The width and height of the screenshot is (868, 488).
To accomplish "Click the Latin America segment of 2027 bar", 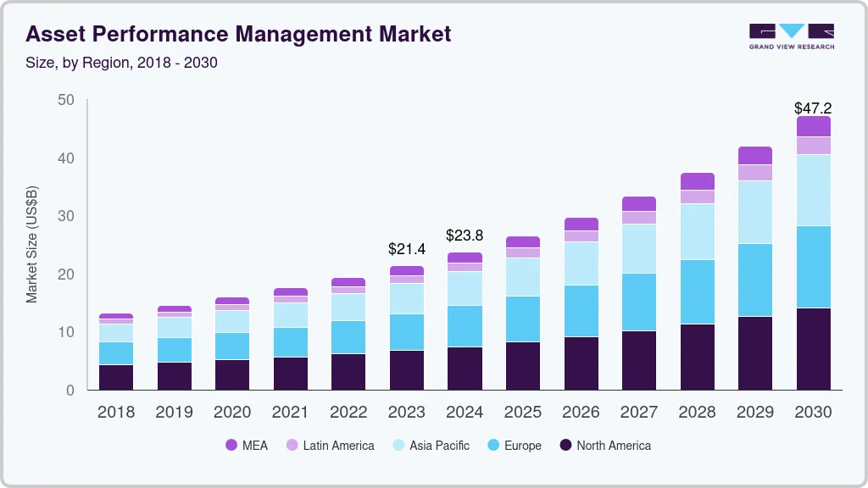I will [639, 218].
